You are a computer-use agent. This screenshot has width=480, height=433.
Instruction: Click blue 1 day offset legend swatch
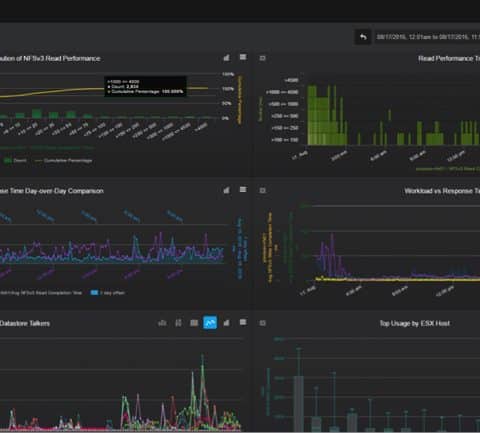[94, 293]
